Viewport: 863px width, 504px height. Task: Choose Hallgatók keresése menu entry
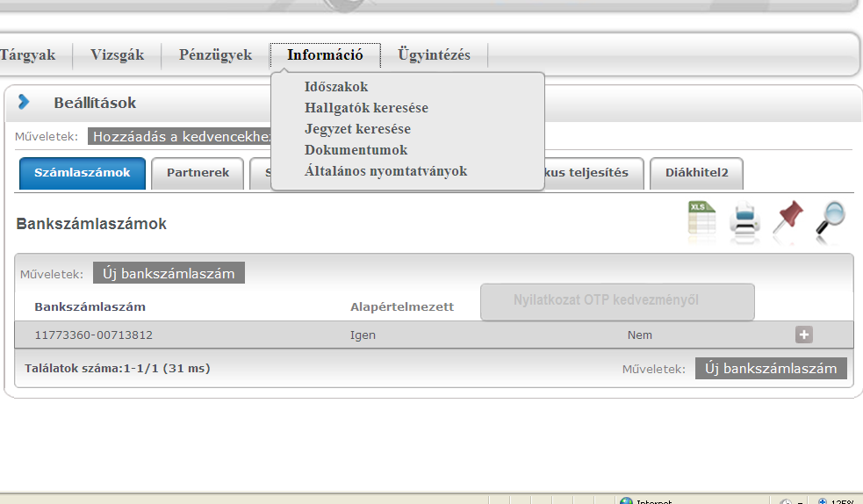[x=367, y=108]
